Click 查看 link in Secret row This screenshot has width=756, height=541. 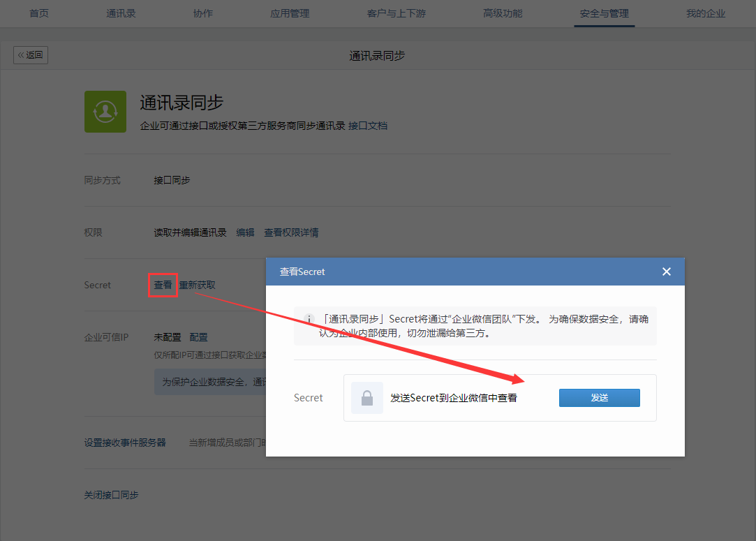(163, 285)
